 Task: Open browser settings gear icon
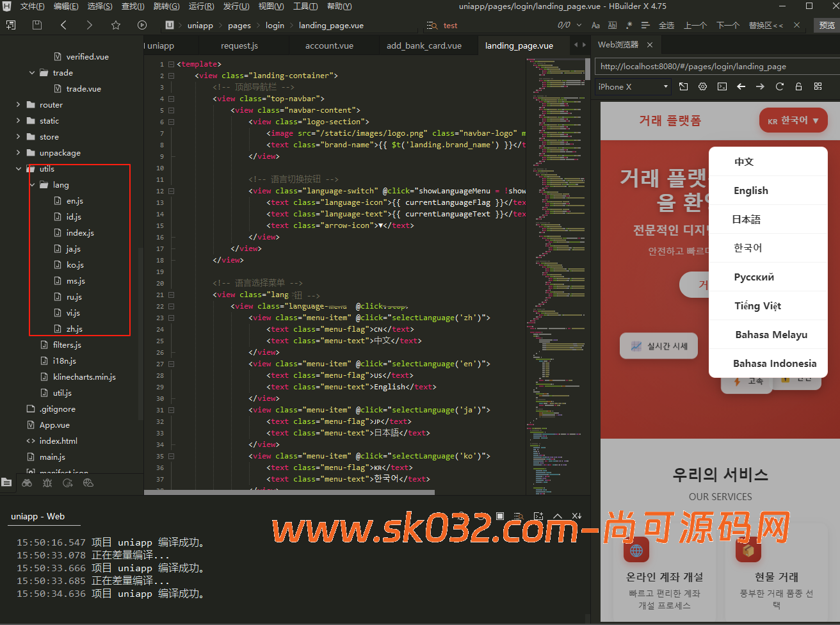click(x=702, y=86)
